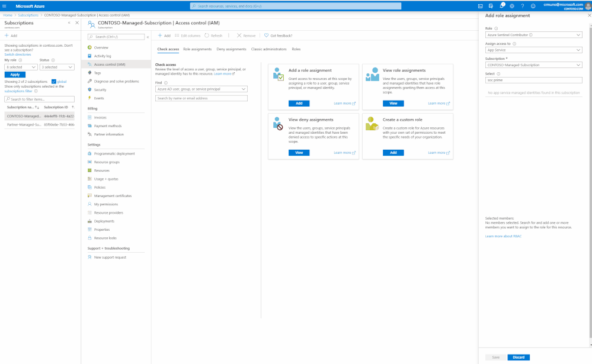Open Resource groups in Settings
The image size is (592, 364).
[107, 162]
